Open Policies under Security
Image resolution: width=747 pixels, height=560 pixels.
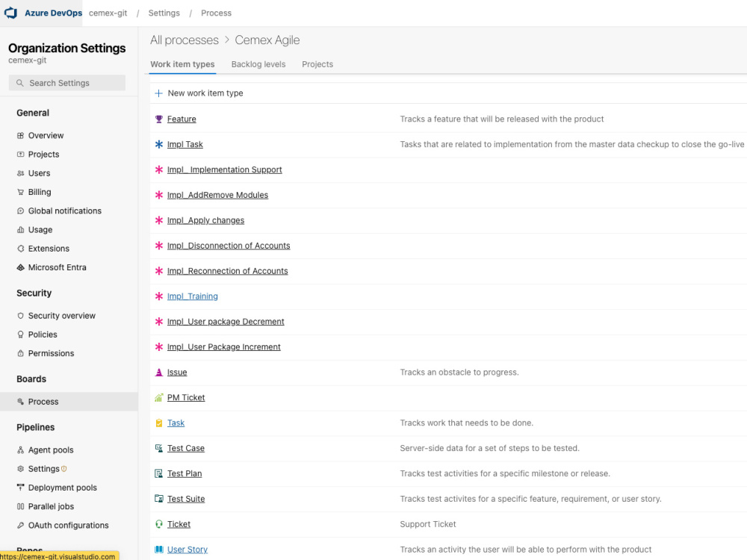pyautogui.click(x=43, y=335)
